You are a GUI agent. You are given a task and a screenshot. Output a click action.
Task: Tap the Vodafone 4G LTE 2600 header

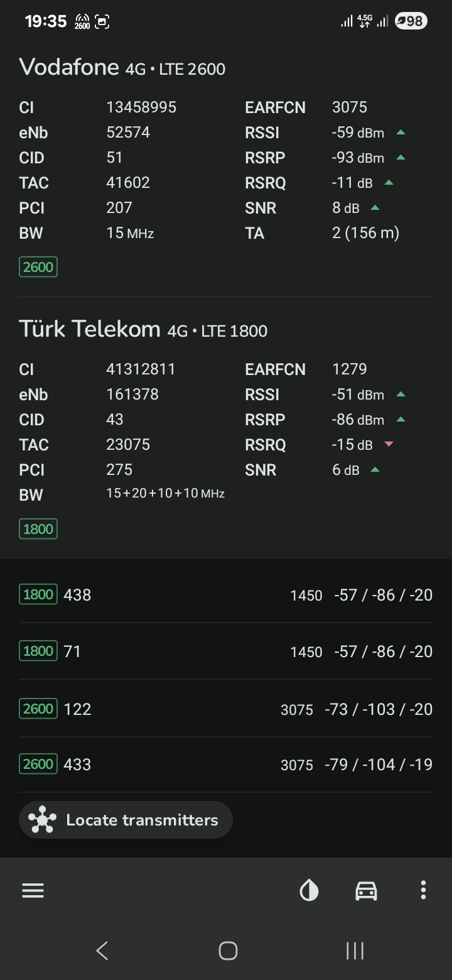click(122, 67)
